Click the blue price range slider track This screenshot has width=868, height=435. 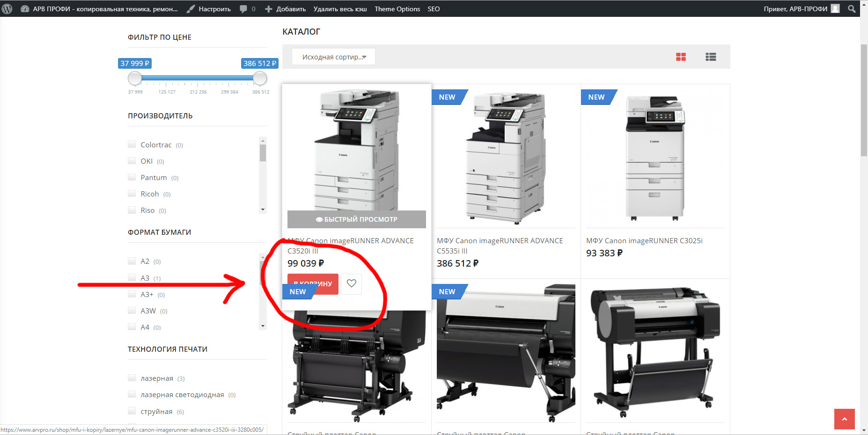(197, 78)
